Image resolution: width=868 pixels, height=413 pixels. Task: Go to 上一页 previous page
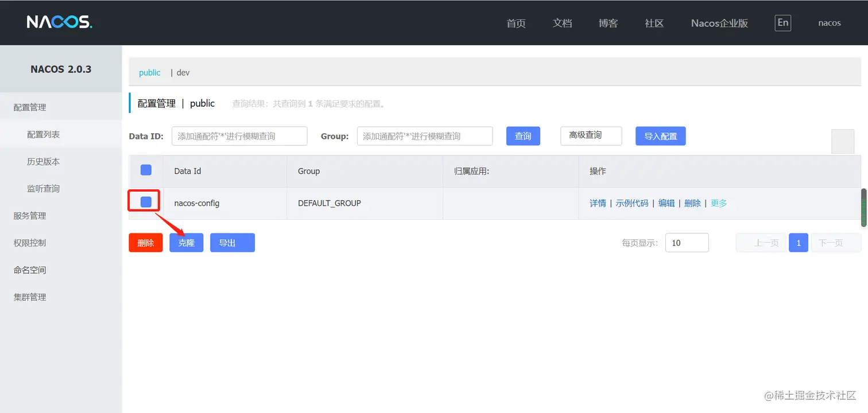click(x=761, y=243)
